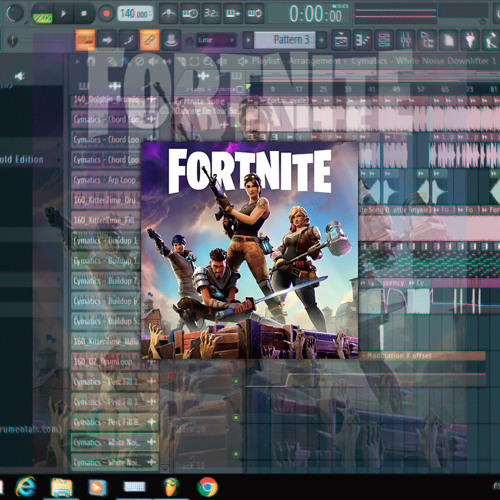Toggle the 3-2-1 countdown before recording
Image resolution: width=500 pixels, height=500 pixels.
(211, 14)
